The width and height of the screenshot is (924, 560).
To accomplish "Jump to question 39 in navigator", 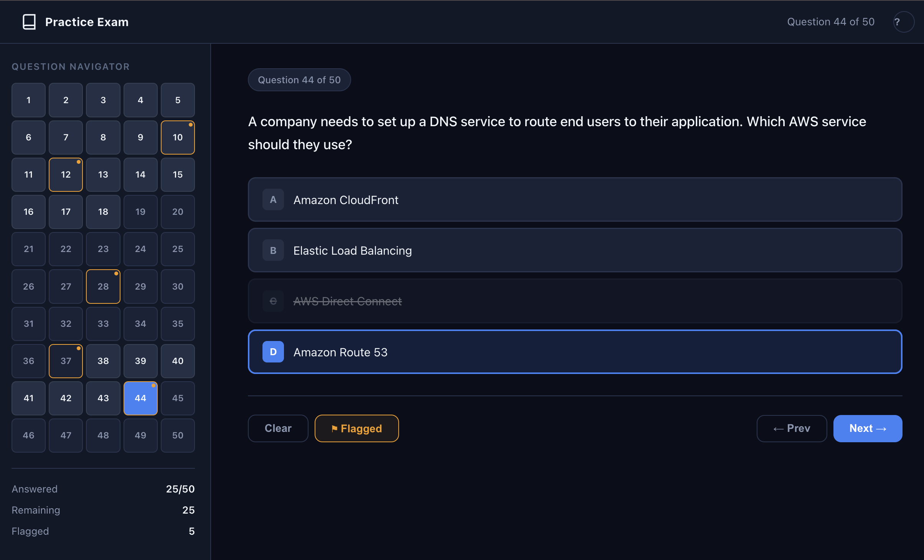I will click(x=140, y=361).
